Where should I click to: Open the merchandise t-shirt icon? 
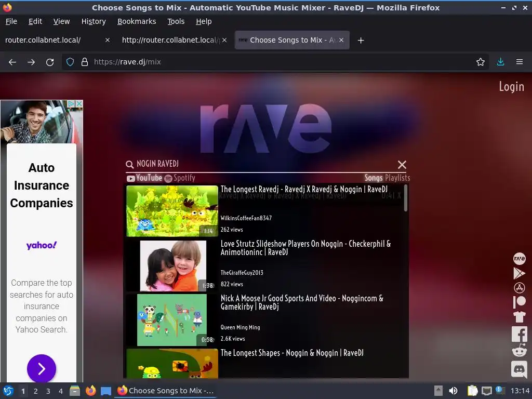tap(519, 317)
